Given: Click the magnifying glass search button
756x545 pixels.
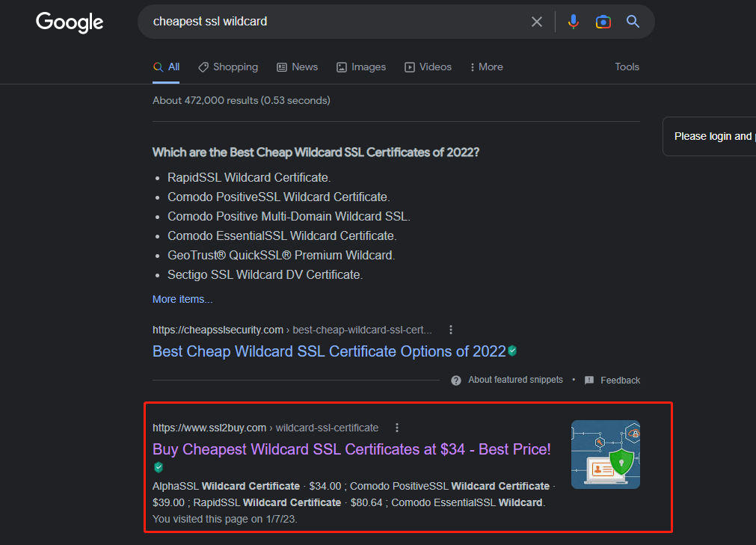Looking at the screenshot, I should tap(633, 21).
